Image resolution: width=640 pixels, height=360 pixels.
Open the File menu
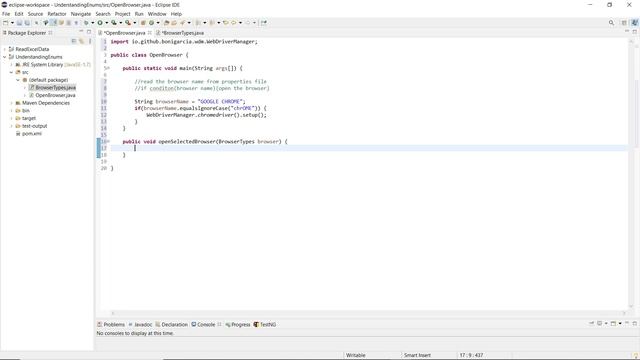6,14
